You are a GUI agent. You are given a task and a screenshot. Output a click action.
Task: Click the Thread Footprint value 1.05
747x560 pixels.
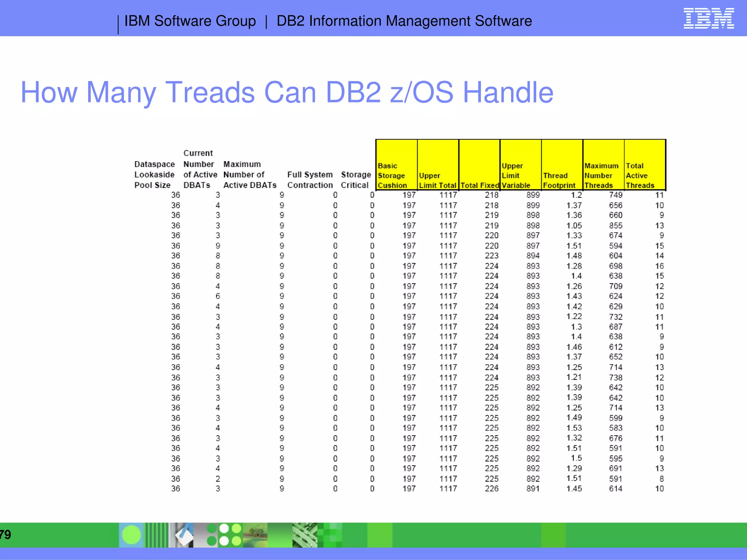(574, 225)
